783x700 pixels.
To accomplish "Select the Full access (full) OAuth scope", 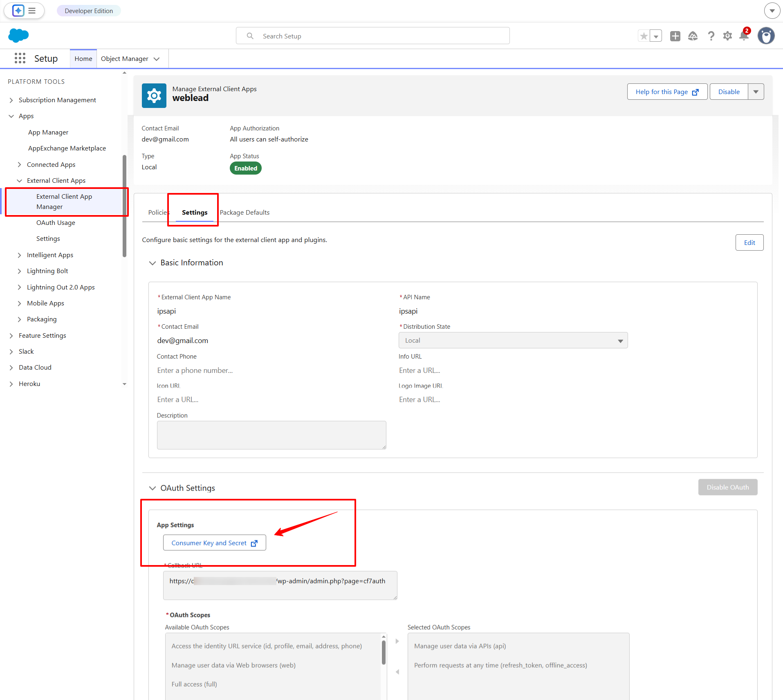I will [193, 684].
